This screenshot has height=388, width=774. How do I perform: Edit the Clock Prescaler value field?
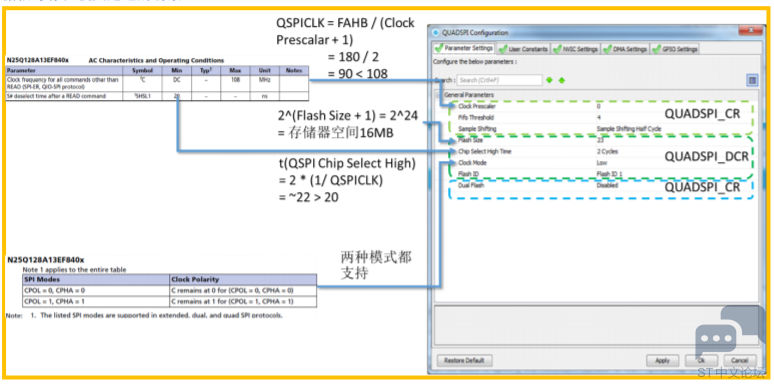[x=598, y=106]
